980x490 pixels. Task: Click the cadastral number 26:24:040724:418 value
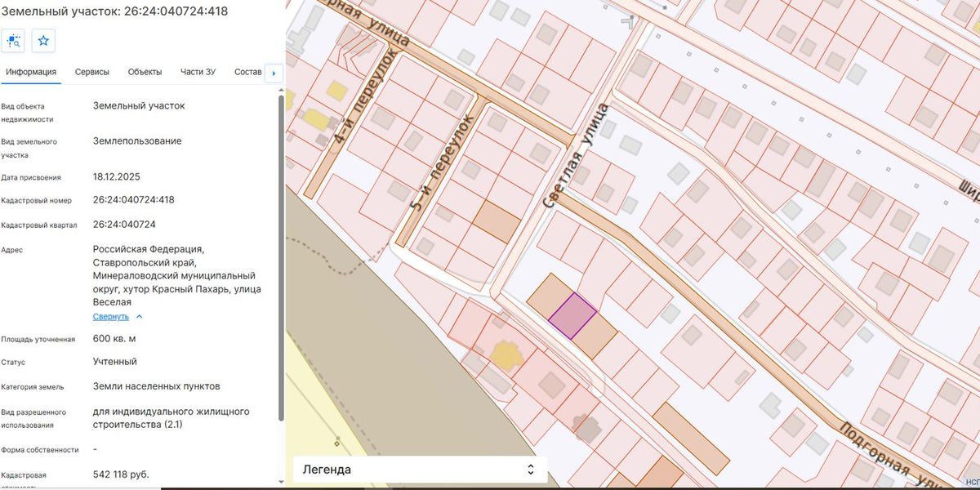click(x=134, y=200)
